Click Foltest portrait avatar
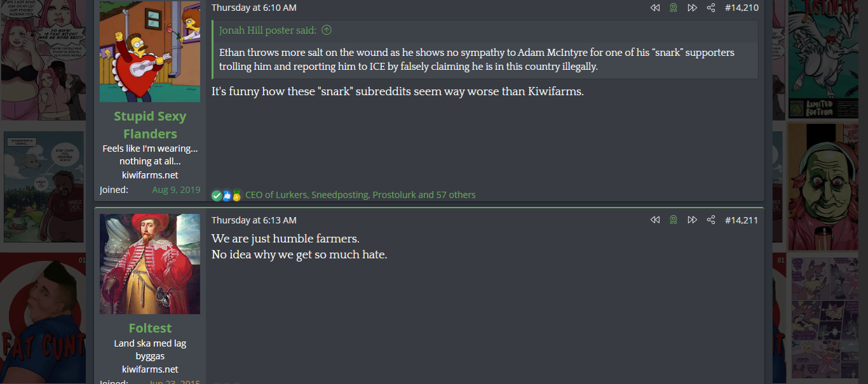Viewport: 868px width, 384px height. click(150, 263)
